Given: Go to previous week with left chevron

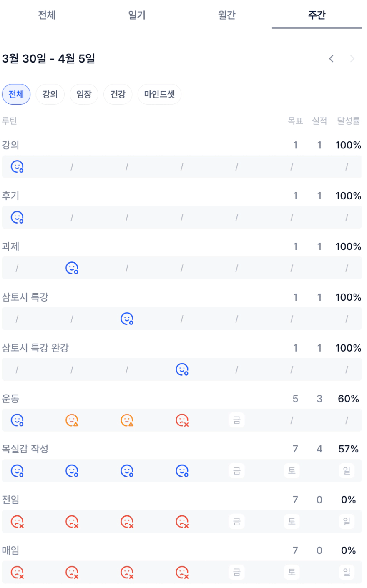Looking at the screenshot, I should click(332, 59).
